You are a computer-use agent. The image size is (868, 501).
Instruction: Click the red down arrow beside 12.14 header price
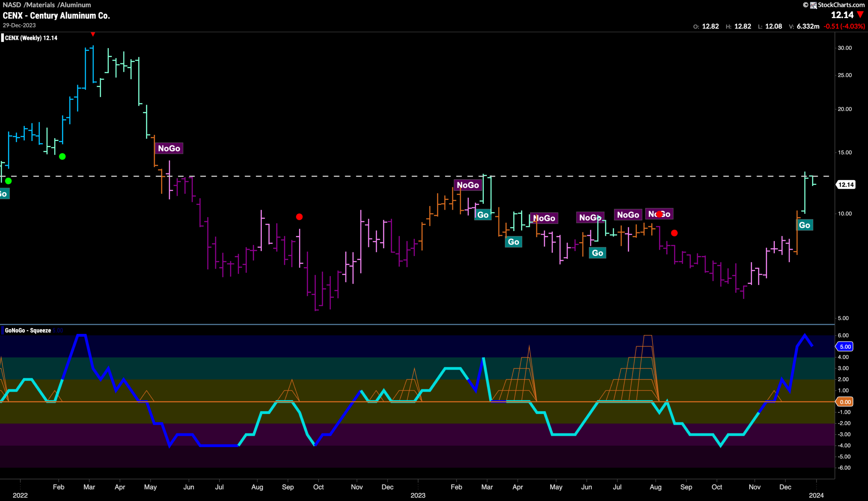[x=861, y=15]
